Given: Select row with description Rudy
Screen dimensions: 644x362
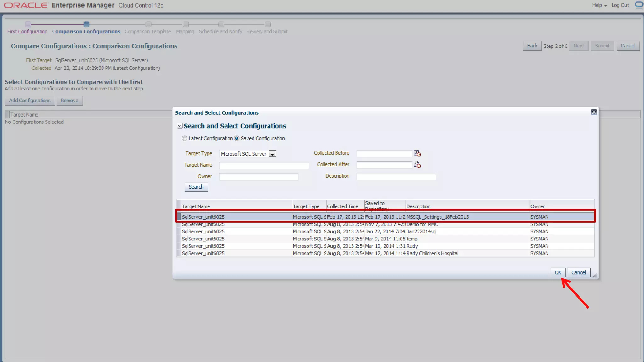Looking at the screenshot, I should pos(385,246).
